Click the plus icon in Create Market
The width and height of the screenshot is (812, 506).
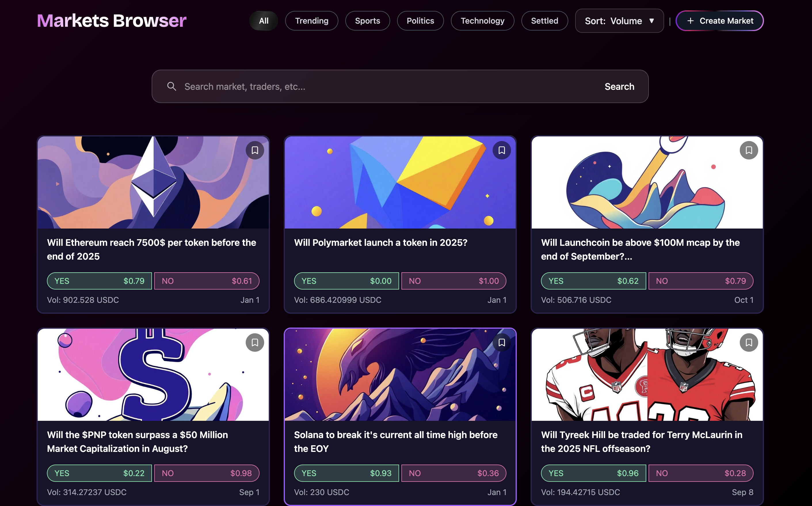pyautogui.click(x=690, y=21)
